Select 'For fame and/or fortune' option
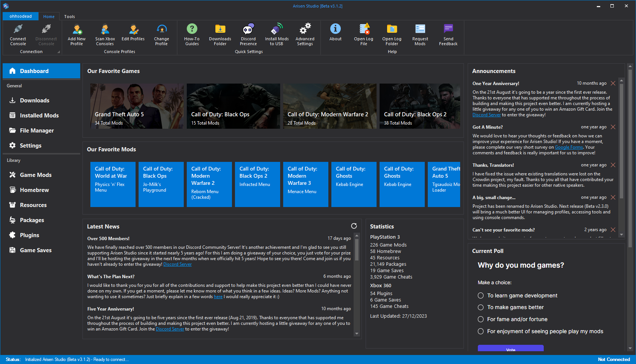This screenshot has width=636, height=364. pos(481,319)
